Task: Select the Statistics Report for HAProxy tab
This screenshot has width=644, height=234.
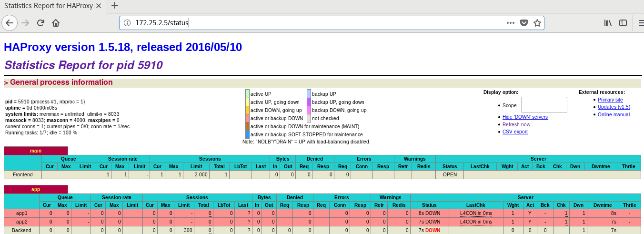Action: pos(52,6)
